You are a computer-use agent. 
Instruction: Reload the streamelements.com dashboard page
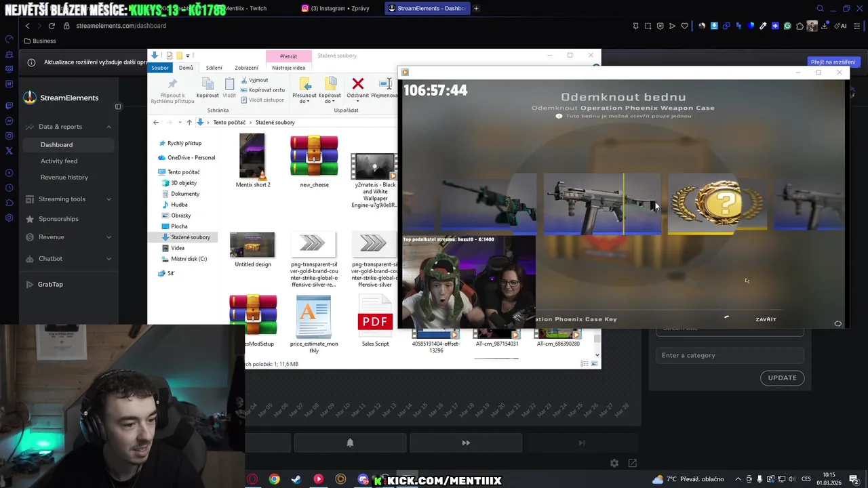point(52,26)
